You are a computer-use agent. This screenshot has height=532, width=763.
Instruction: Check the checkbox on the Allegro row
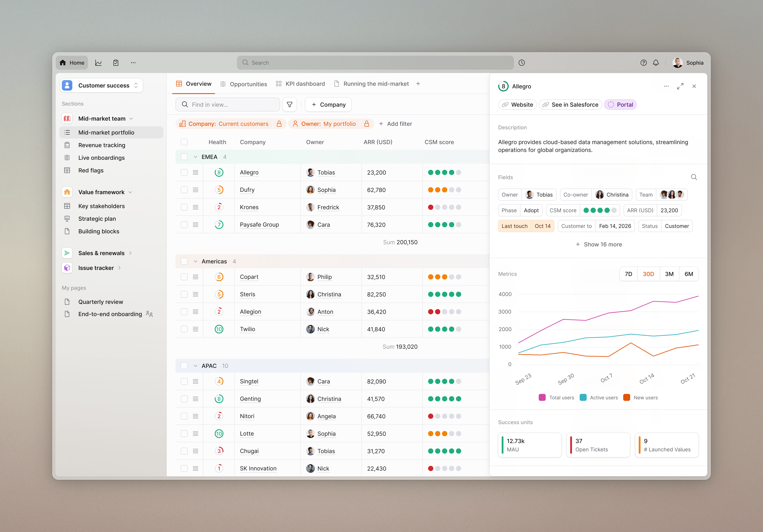[x=184, y=172]
